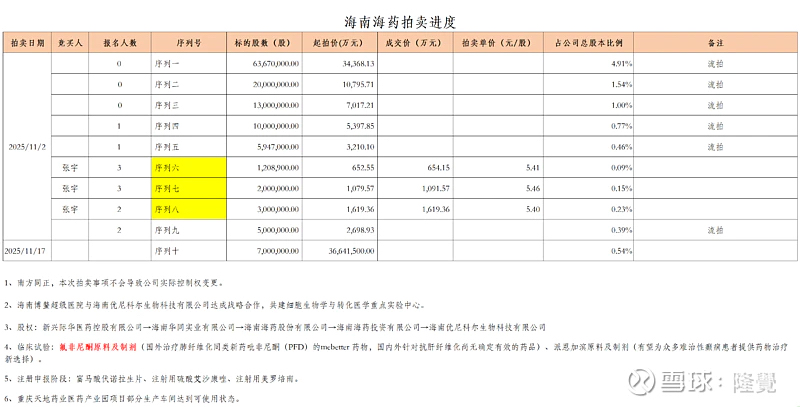The width and height of the screenshot is (800, 407).
Task: Select starting price 10,795.71
Action: tap(360, 85)
